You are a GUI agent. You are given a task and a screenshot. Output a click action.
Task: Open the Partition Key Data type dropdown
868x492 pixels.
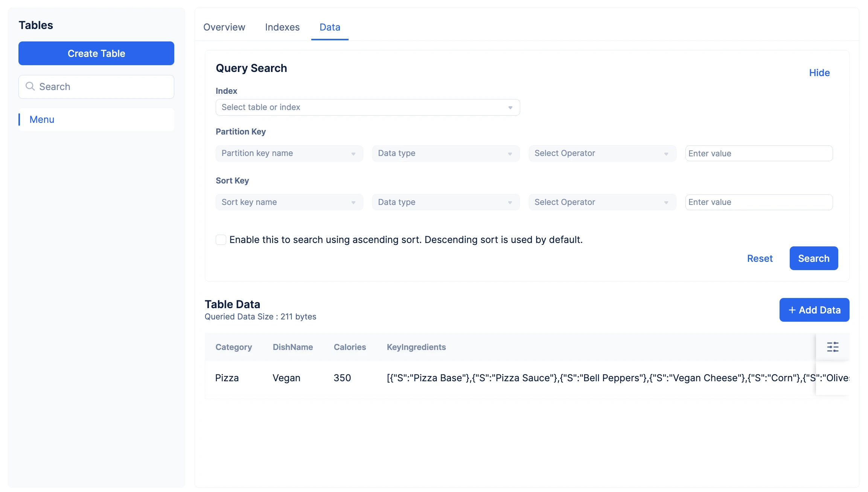(x=446, y=153)
